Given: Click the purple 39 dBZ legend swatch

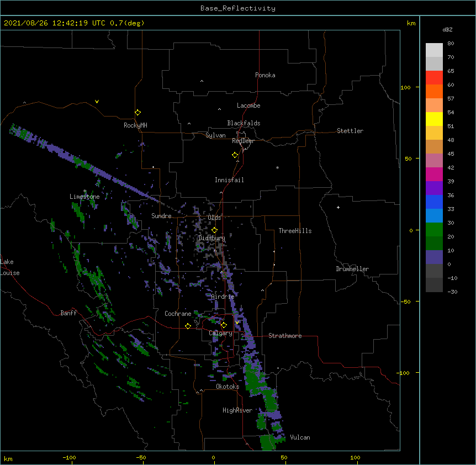Looking at the screenshot, I should coord(434,188).
